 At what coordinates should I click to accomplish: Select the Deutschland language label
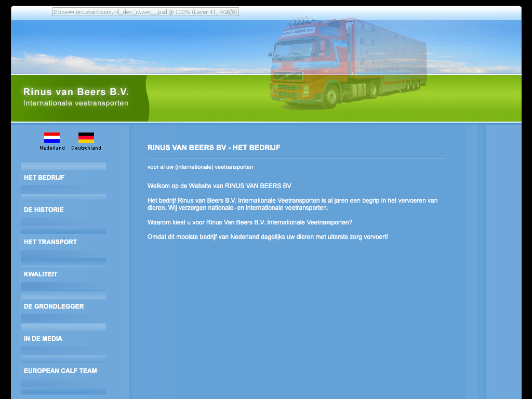(86, 148)
